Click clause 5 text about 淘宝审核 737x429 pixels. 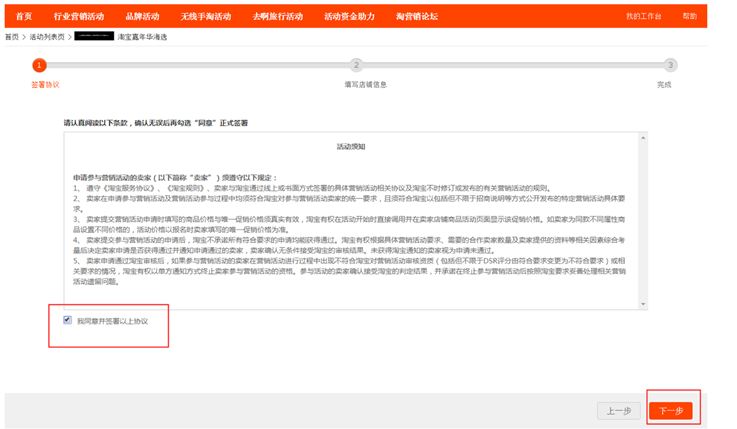pyautogui.click(x=349, y=271)
